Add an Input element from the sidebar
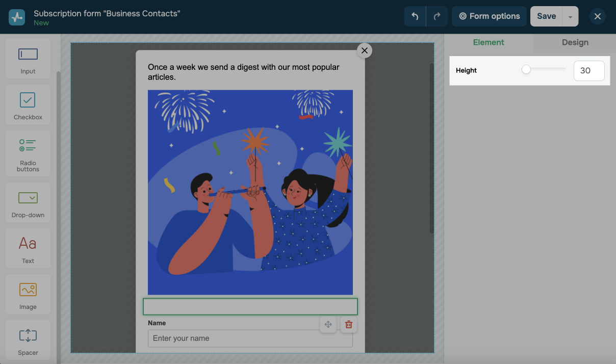The height and width of the screenshot is (364, 616). [x=28, y=59]
